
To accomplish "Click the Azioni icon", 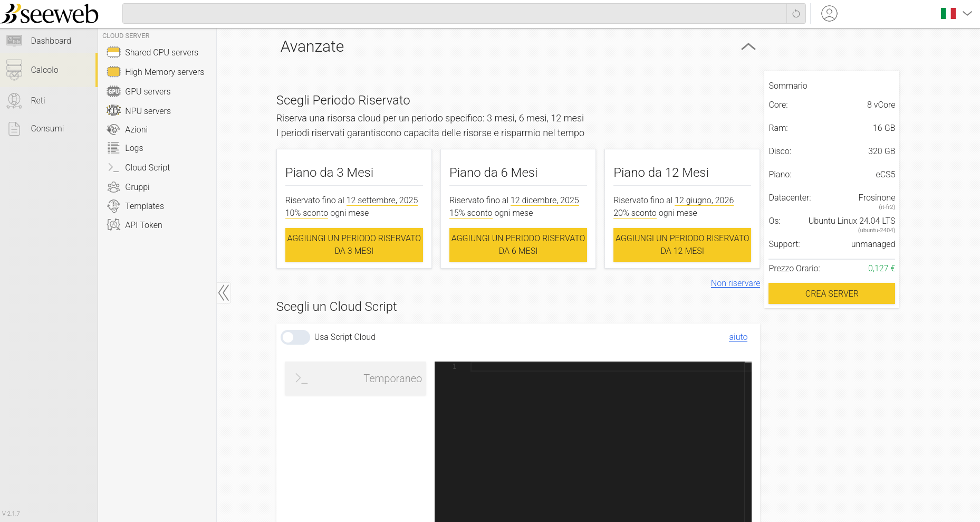I will click(x=113, y=129).
